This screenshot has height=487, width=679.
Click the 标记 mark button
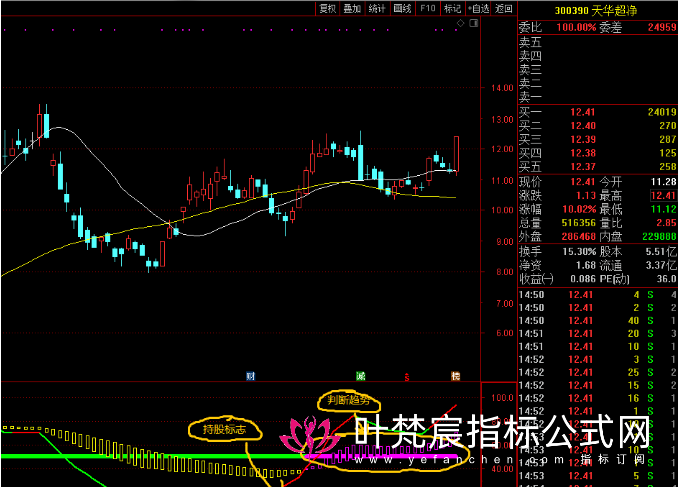453,8
